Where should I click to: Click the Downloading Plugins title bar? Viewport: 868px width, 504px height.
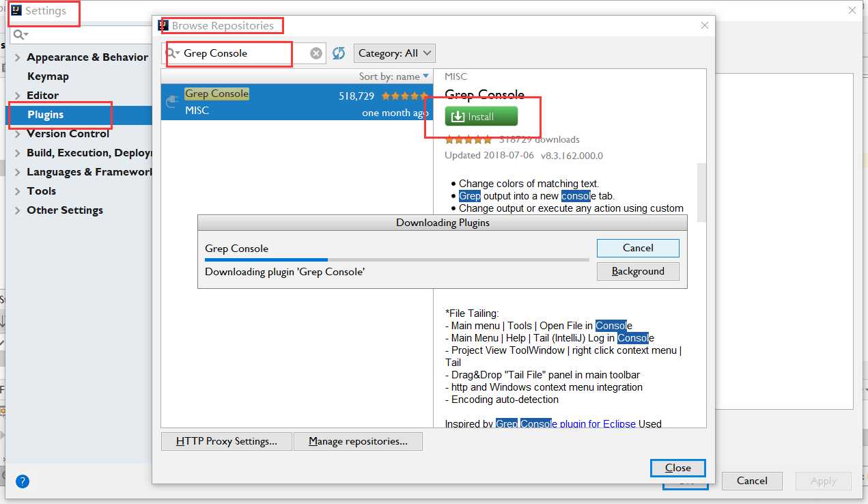443,223
